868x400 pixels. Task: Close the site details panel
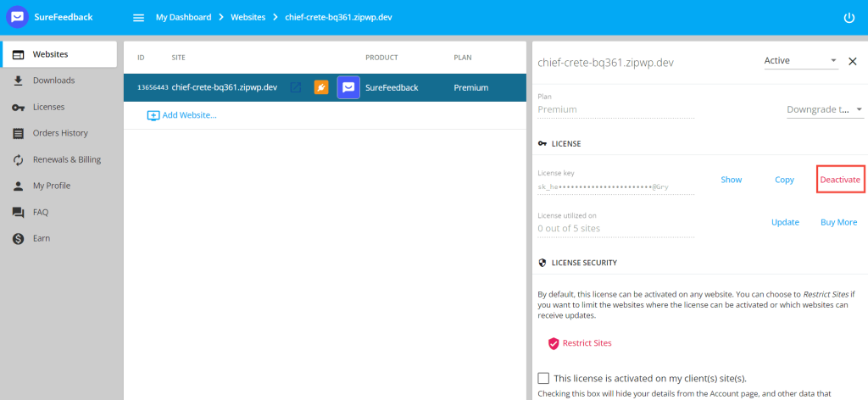853,61
